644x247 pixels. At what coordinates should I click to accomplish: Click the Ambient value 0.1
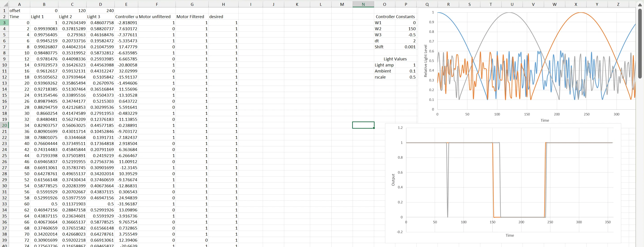[x=406, y=71]
